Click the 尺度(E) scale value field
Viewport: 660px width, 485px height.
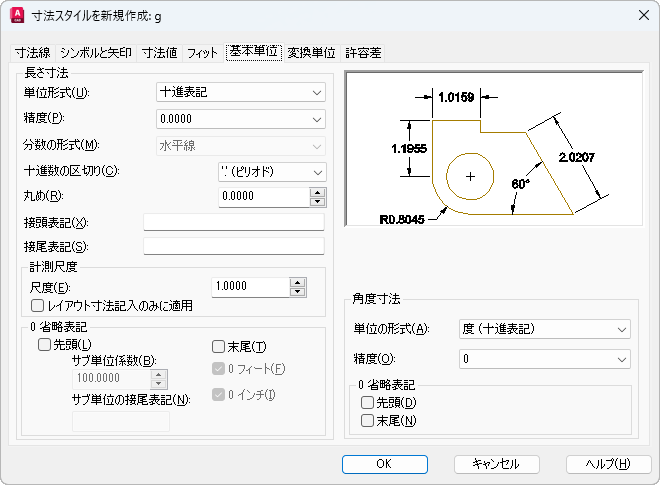coord(250,287)
